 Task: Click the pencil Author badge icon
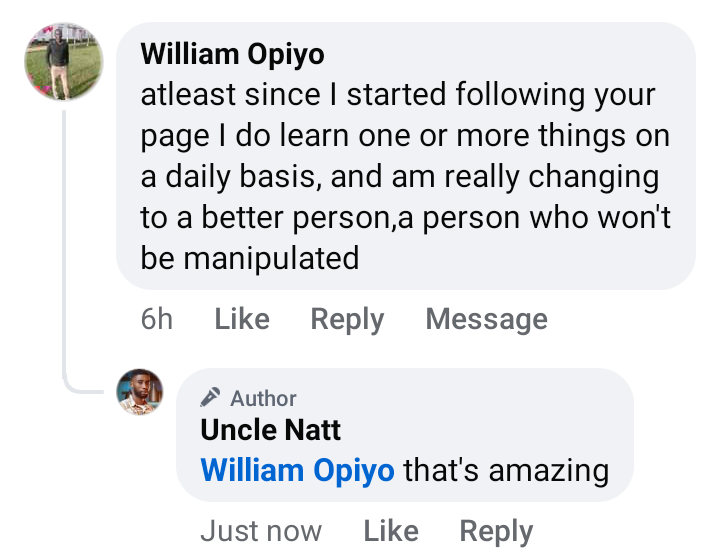click(x=211, y=398)
